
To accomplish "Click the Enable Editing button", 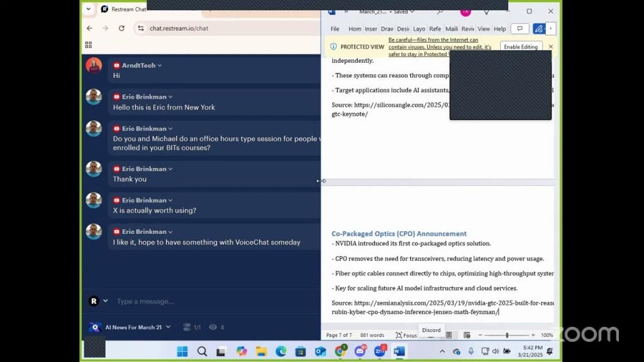I will tap(521, 47).
